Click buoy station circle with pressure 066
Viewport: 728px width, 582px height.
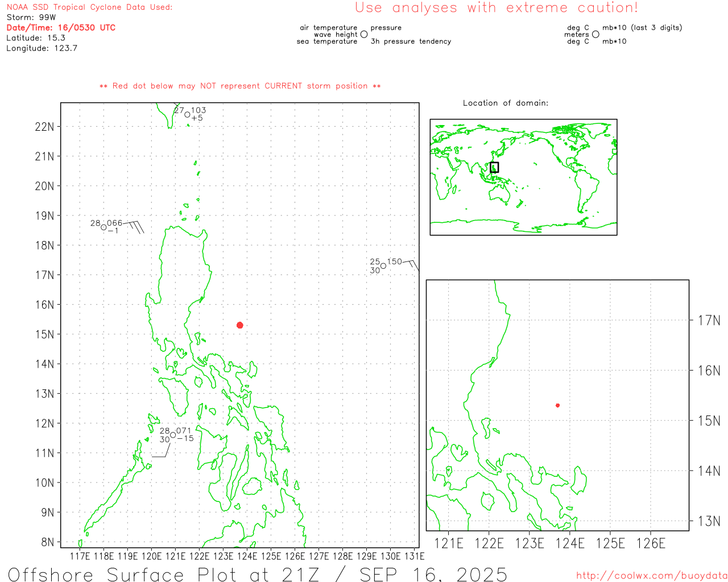104,227
